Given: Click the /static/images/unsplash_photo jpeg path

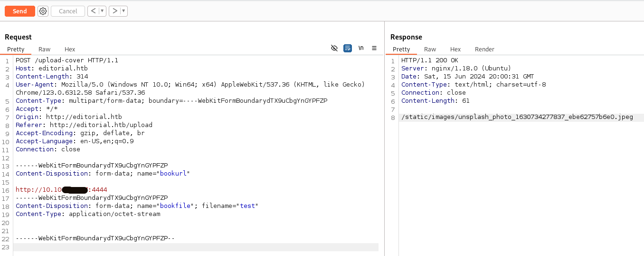Looking at the screenshot, I should point(517,117).
